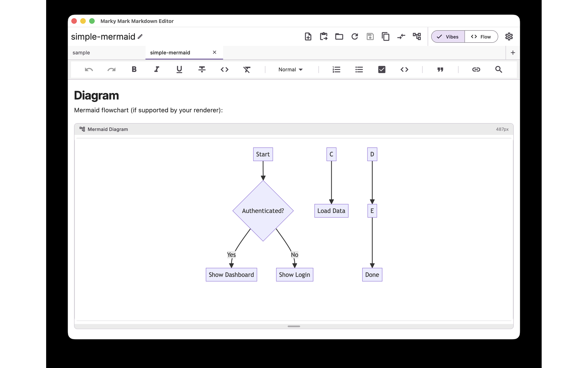Add a new tab with plus button
Screen dimensions: 588x368
click(513, 53)
